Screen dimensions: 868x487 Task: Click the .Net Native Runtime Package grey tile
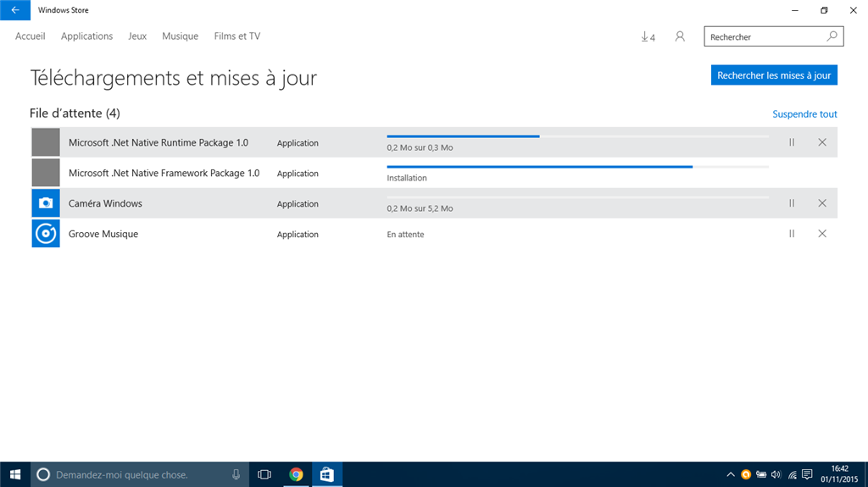tap(46, 142)
